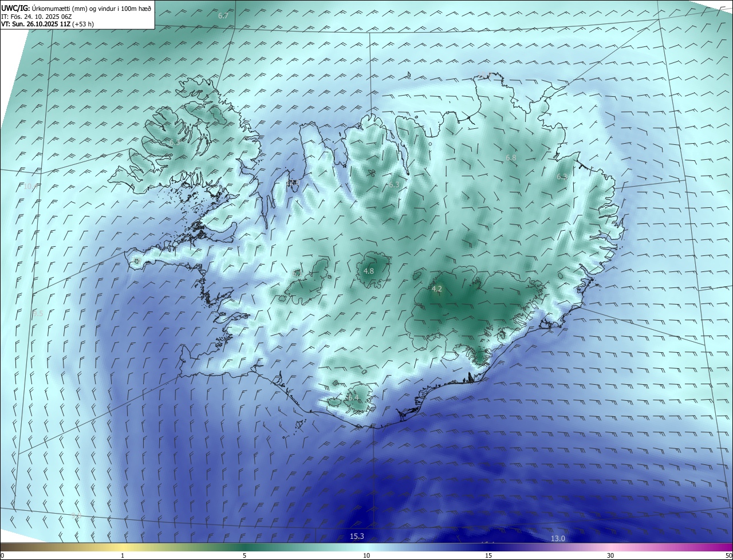733x560 pixels.
Task: Select the 4.8 value on the central glacier
Action: click(x=369, y=271)
